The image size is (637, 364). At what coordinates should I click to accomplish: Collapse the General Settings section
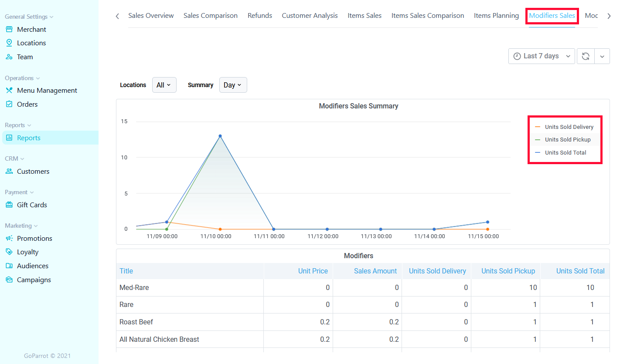pos(29,17)
